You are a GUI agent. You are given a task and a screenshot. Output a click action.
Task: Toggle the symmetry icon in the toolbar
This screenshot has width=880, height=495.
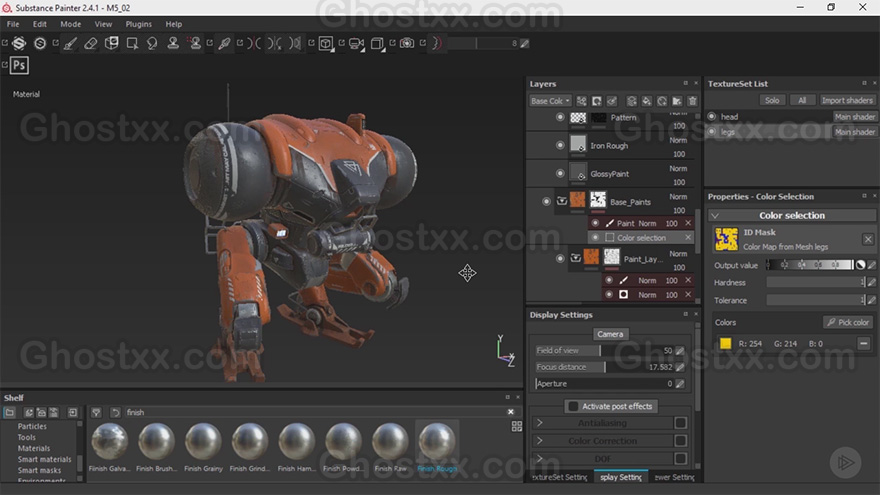coord(254,43)
